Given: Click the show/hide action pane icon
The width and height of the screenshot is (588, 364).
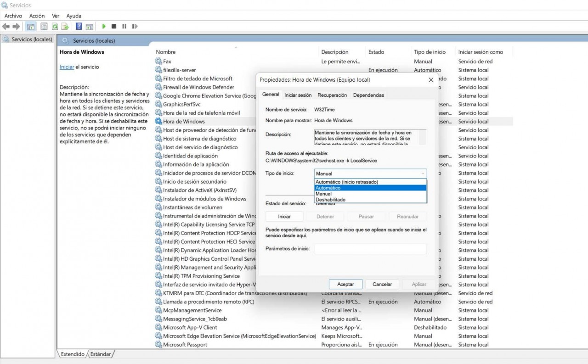Looking at the screenshot, I should pos(90,27).
